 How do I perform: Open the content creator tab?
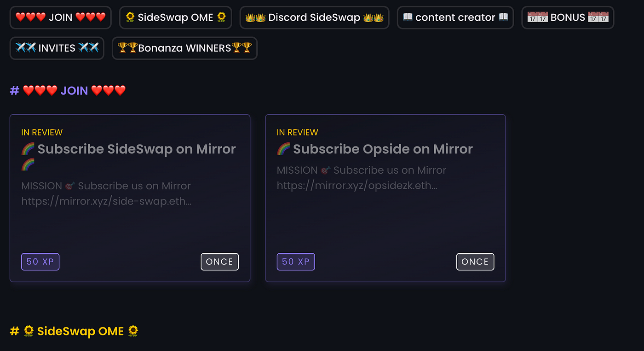click(455, 18)
